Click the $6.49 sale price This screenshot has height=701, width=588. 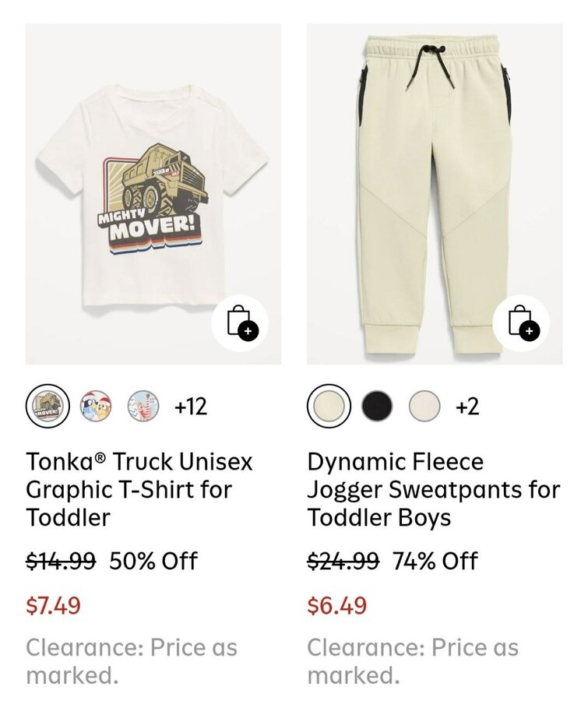click(336, 605)
